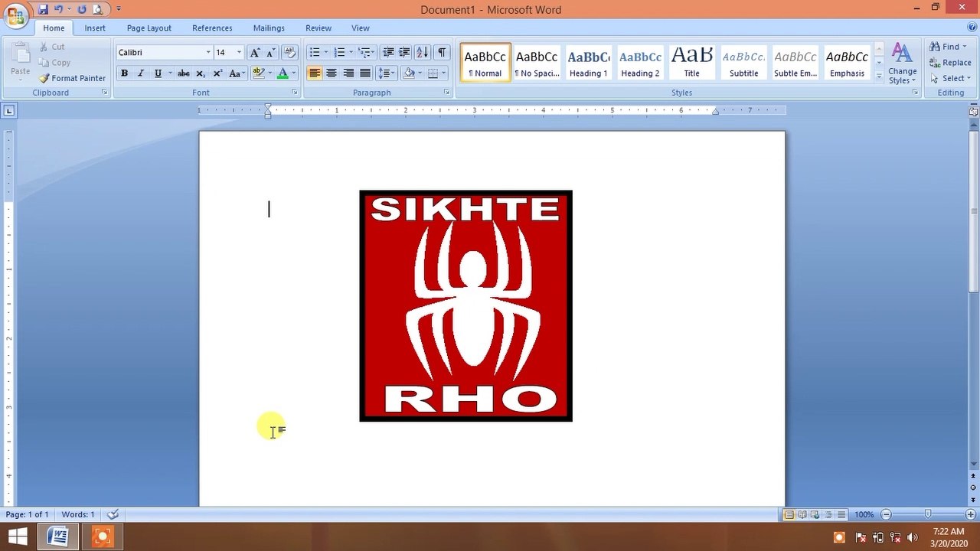980x551 pixels.
Task: Jump to the previous page browse button
Action: [x=973, y=476]
